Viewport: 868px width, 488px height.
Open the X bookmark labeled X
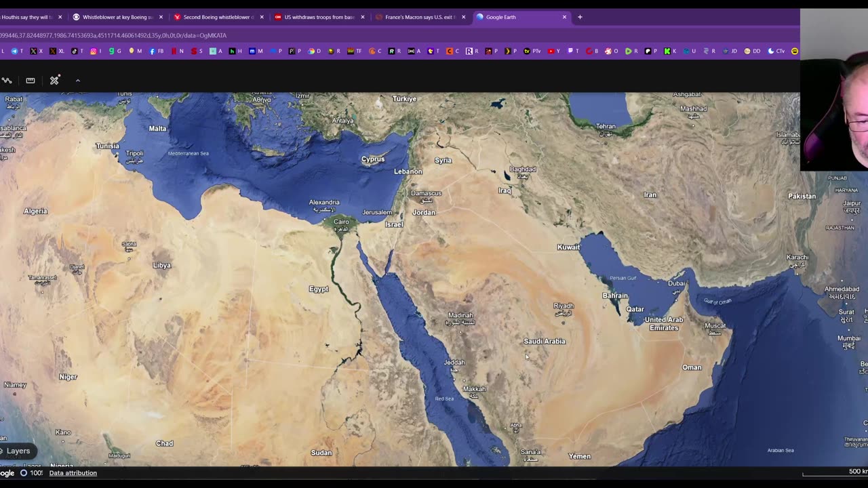click(36, 51)
